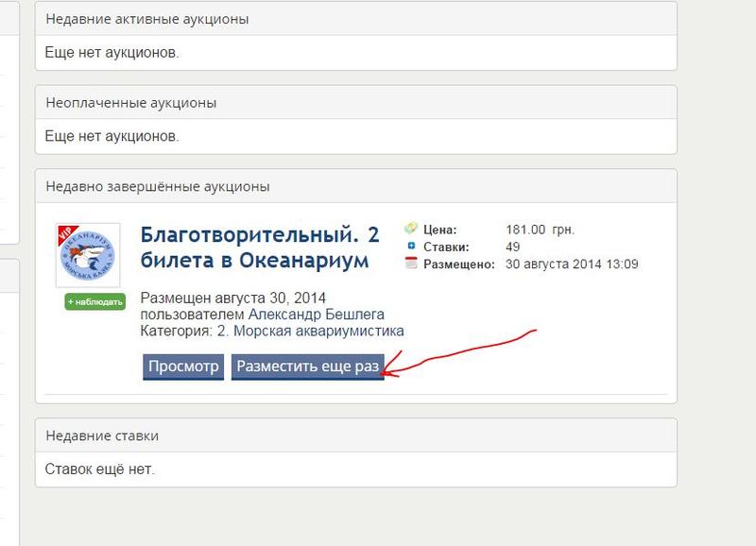Click the price tag icon beside Цена
The height and width of the screenshot is (546, 756).
point(410,229)
